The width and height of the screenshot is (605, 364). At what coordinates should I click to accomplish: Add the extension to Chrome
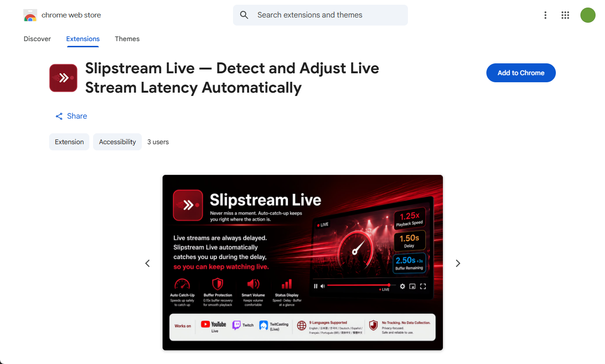pos(521,73)
